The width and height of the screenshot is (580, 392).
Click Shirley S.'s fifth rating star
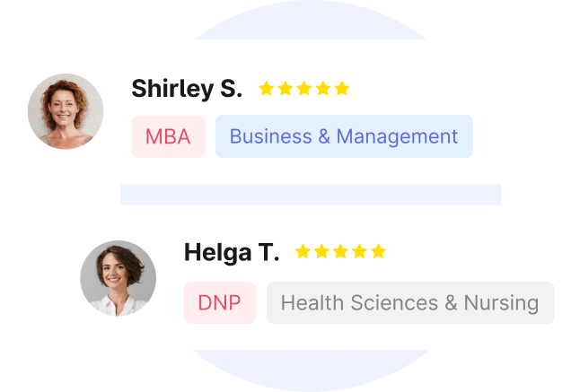tap(342, 89)
